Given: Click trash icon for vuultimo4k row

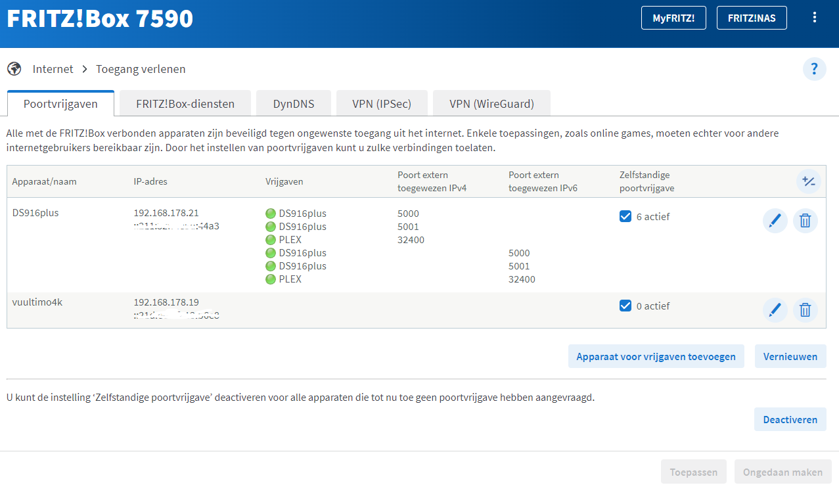Looking at the screenshot, I should click(x=805, y=309).
